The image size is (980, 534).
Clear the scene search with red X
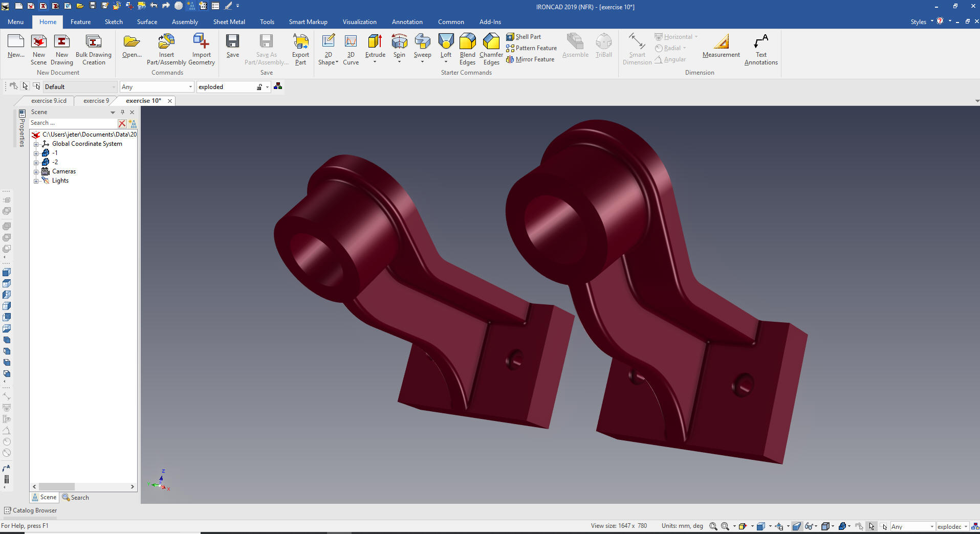click(x=122, y=123)
